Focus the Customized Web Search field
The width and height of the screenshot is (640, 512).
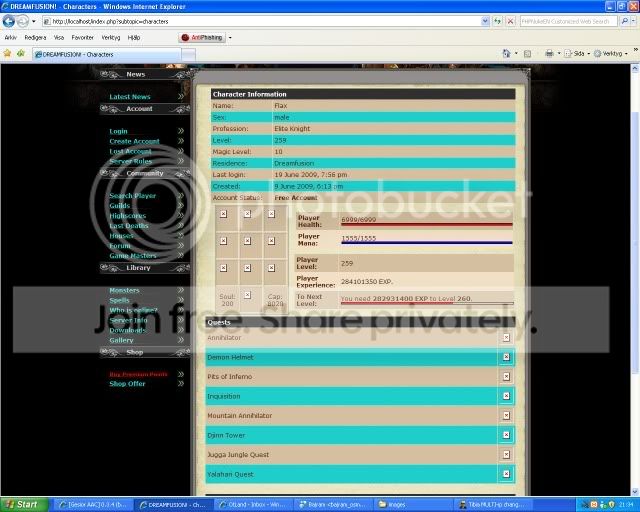[x=569, y=21]
